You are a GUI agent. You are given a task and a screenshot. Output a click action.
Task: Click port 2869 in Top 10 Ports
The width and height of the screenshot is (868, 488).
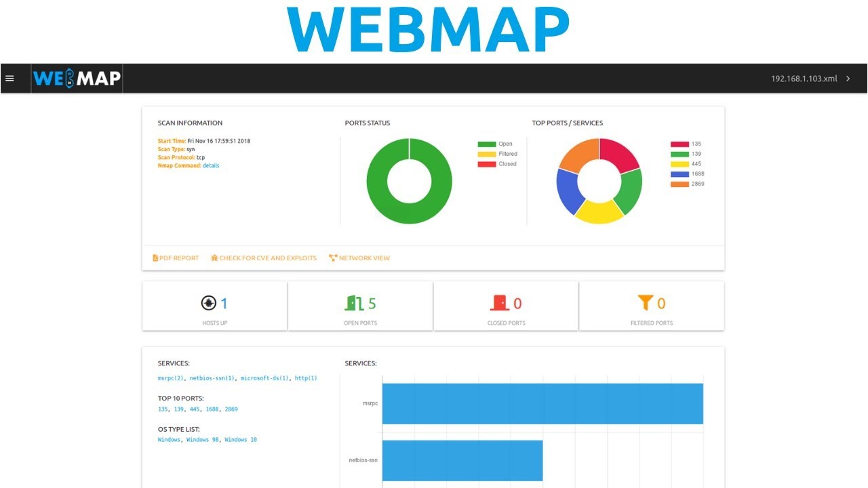(232, 409)
